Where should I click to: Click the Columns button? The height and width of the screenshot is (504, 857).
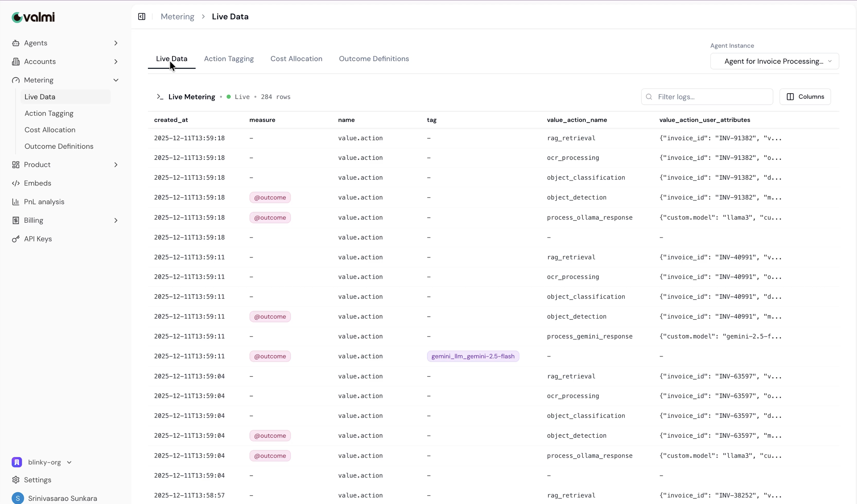(x=805, y=96)
